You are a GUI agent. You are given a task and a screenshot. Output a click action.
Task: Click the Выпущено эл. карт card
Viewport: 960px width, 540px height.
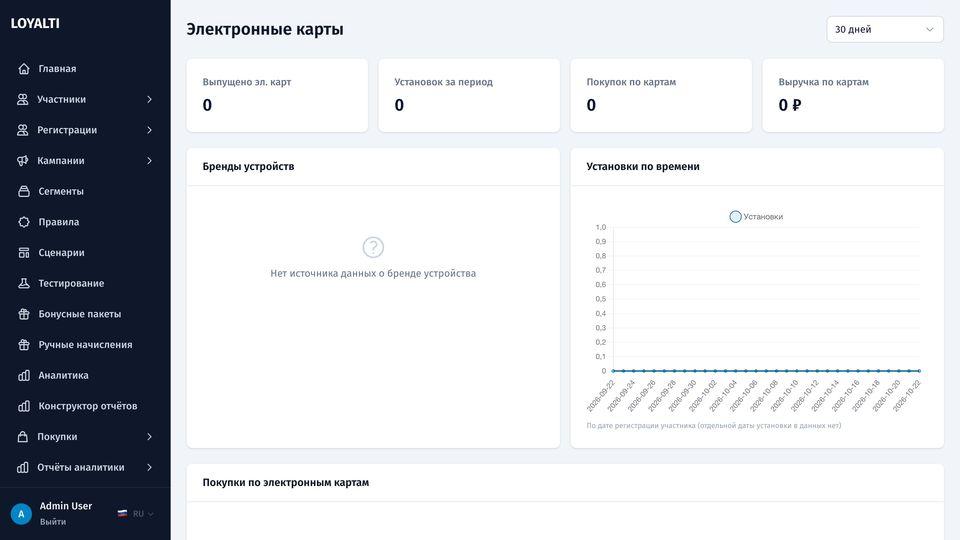click(x=277, y=96)
